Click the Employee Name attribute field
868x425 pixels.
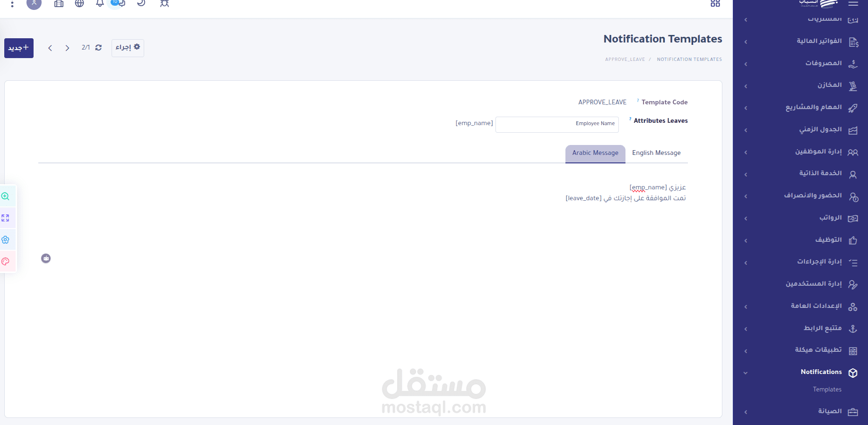(557, 124)
